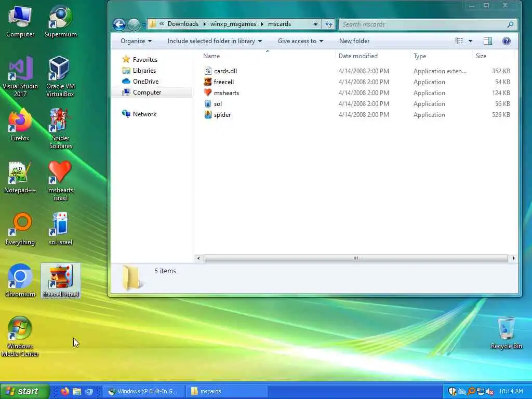
Task: Click the horizontal scrollbar thumb
Action: click(x=355, y=258)
